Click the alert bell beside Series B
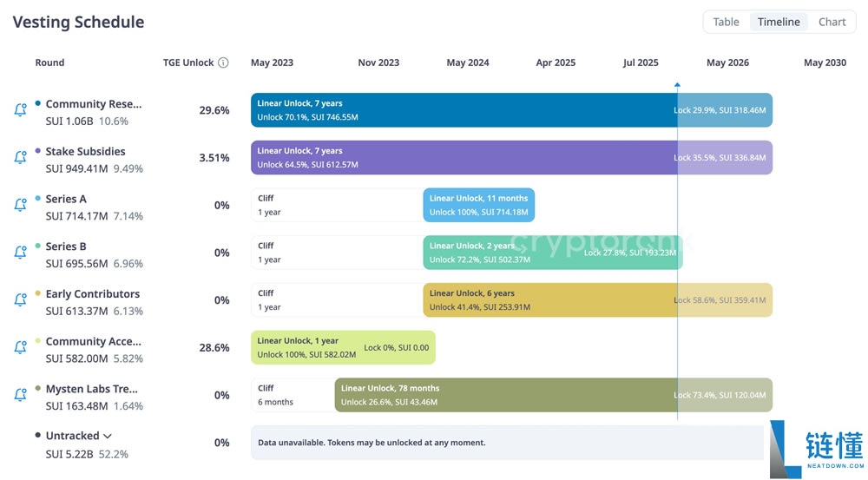The height and width of the screenshot is (480, 868). tap(20, 253)
